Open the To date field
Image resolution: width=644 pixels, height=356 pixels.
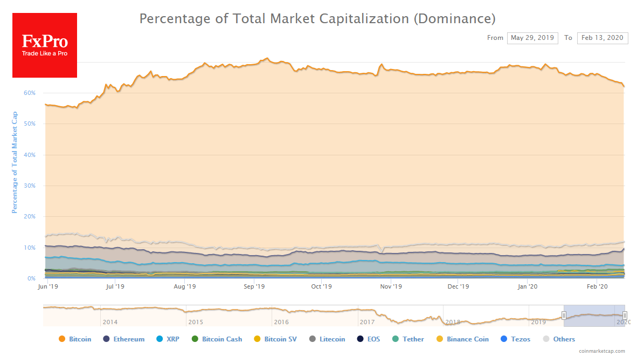(602, 38)
